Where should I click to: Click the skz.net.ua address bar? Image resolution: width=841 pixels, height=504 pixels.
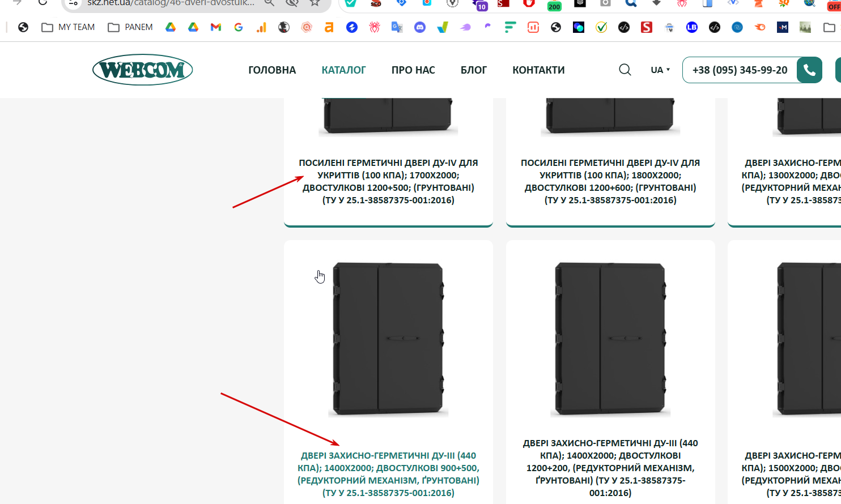(170, 3)
